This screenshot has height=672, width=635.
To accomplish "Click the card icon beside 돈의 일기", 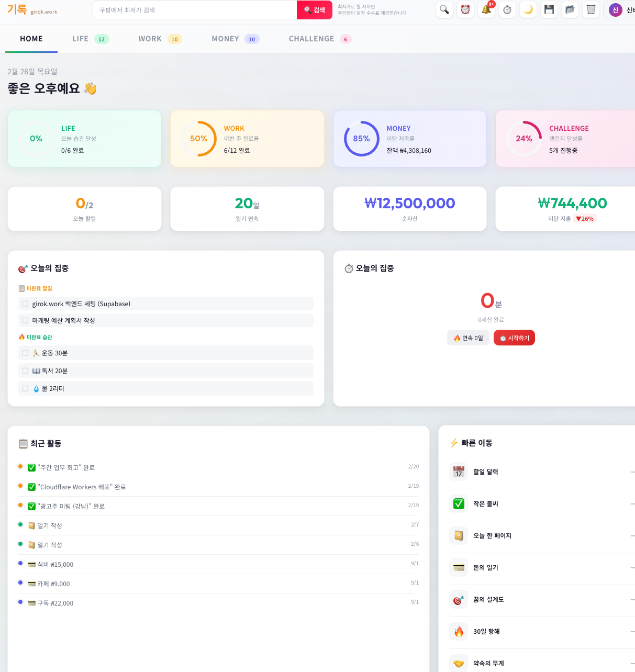I will 459,567.
